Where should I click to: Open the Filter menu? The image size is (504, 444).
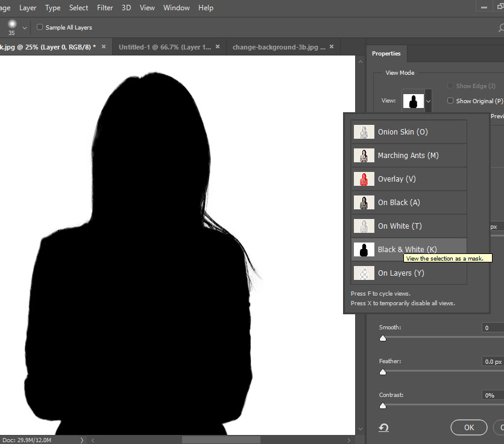click(105, 8)
